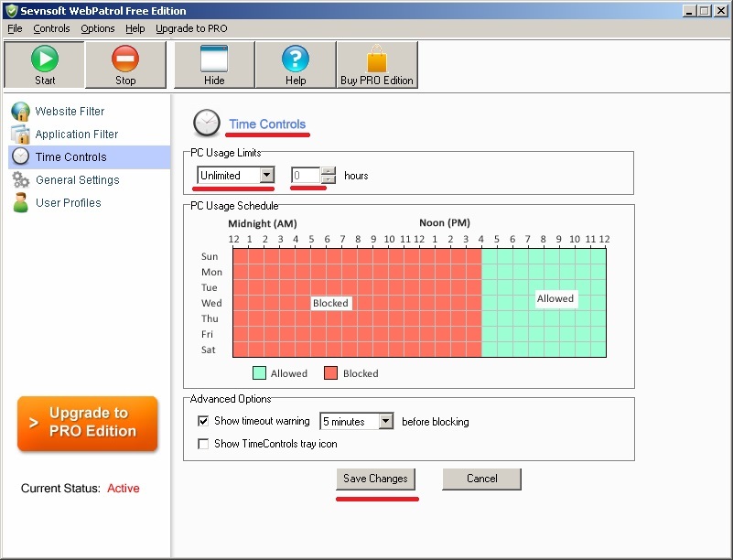Expand the Unlimited usage limit dropdown
Screen dimensions: 733x560
pyautogui.click(x=266, y=175)
